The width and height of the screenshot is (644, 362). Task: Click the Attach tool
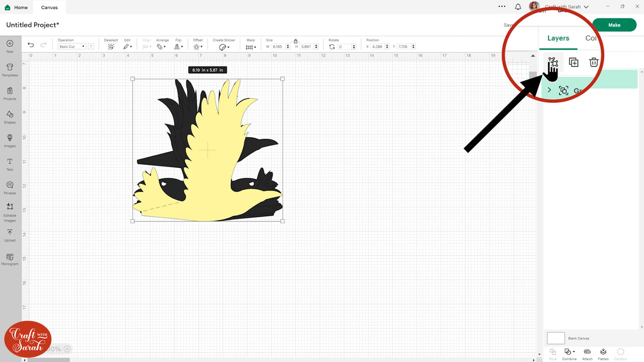587,354
